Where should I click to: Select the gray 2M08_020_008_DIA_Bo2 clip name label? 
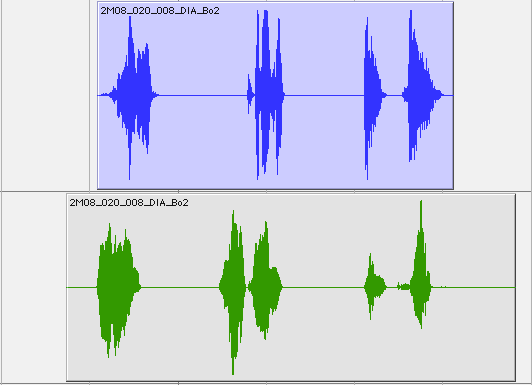tap(129, 203)
